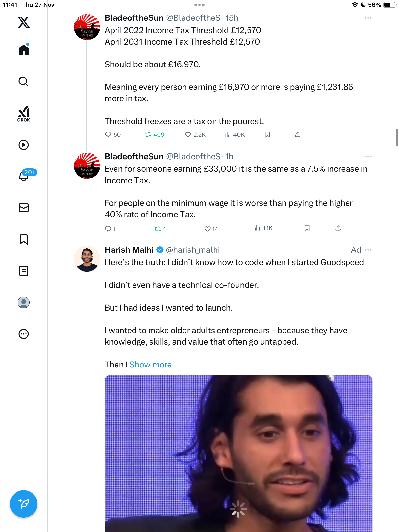Screen dimensions: 399x532
Task: Compose a new post with floating button
Action: coord(24,504)
